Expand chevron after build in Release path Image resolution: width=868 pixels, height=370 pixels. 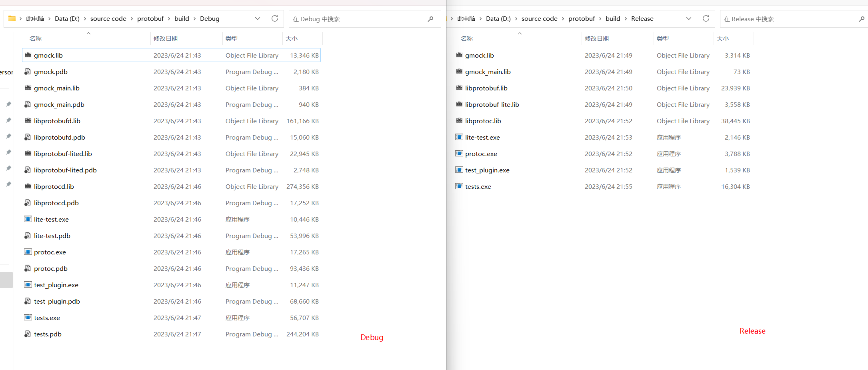(x=626, y=19)
